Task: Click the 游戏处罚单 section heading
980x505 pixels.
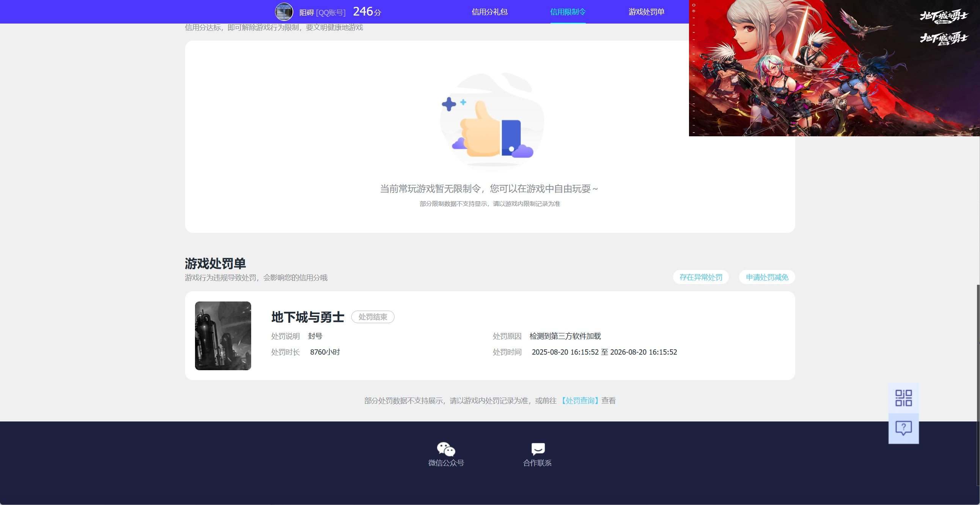Action: click(216, 263)
